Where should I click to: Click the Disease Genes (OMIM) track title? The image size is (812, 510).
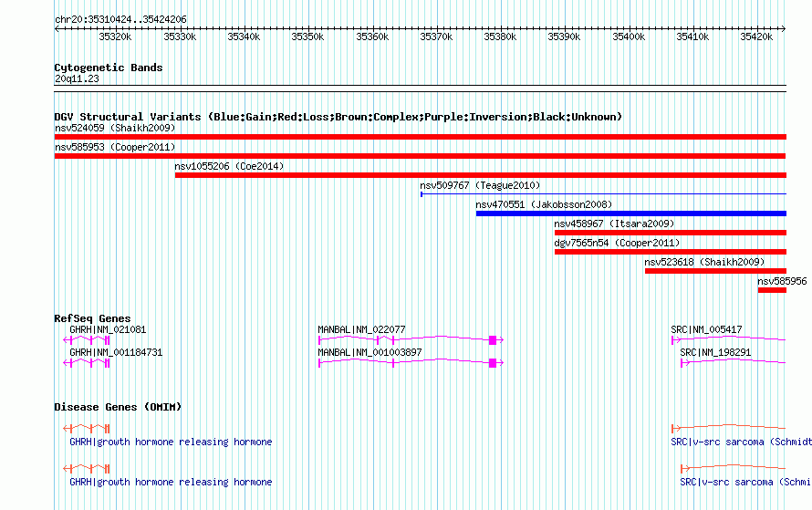coord(118,407)
